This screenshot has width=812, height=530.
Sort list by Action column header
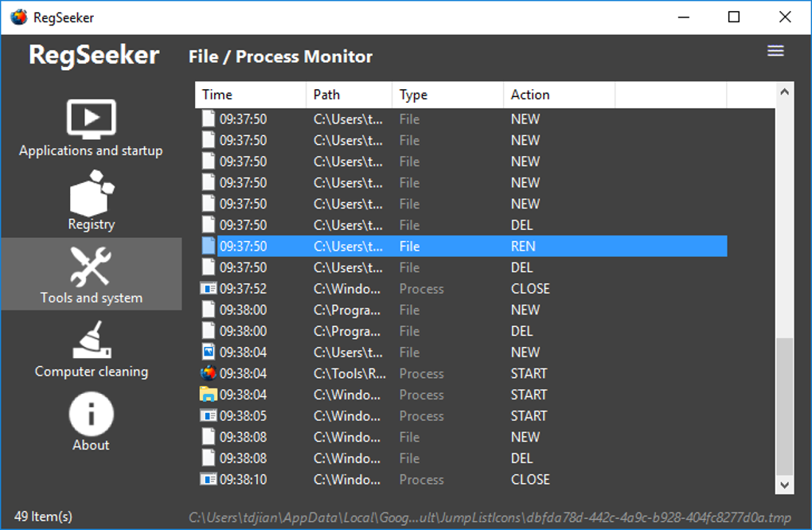(560, 95)
